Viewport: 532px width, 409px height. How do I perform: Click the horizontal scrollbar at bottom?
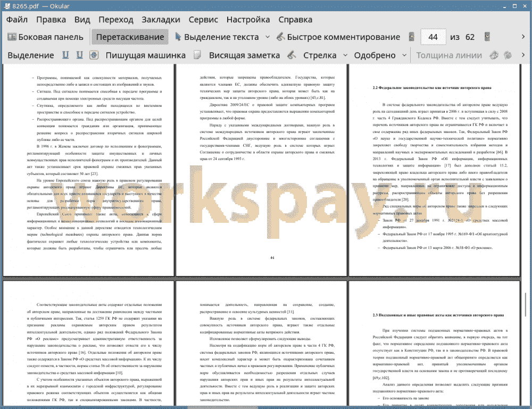(222, 407)
